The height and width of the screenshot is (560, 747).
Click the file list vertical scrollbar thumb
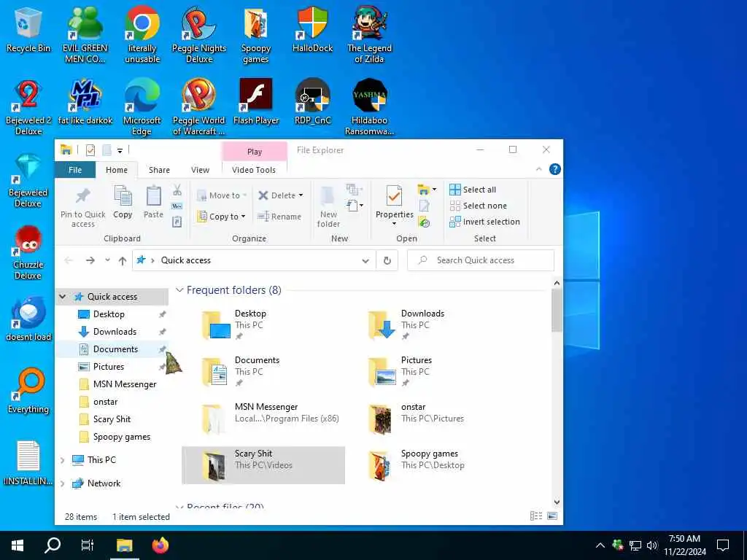[557, 311]
